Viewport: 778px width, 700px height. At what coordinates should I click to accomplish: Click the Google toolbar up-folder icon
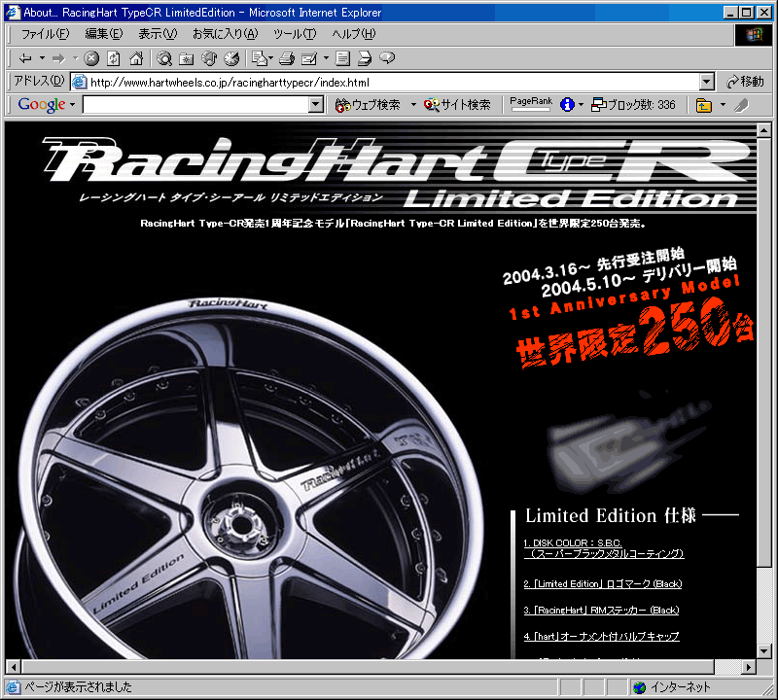coord(703,105)
